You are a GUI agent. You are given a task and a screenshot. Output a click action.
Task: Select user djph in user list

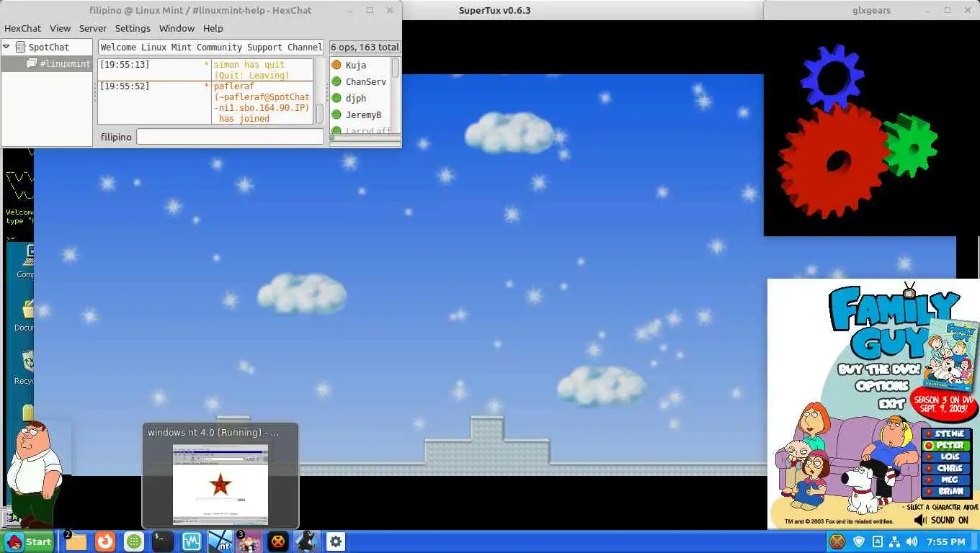point(356,98)
